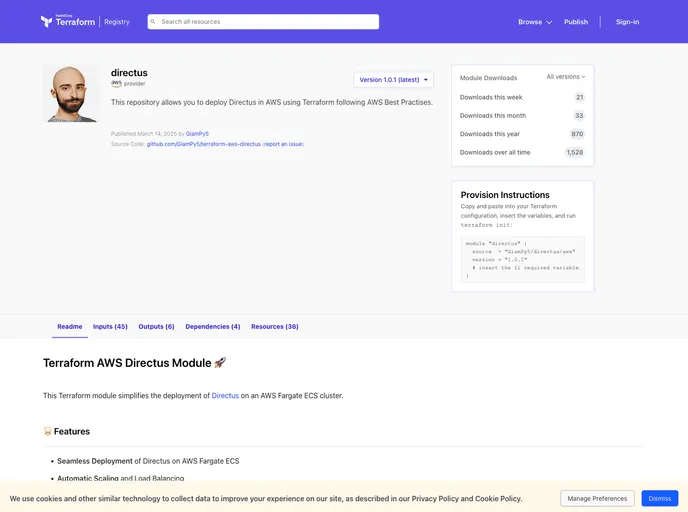
Task: Click the provision instructions code block
Action: tap(523, 259)
